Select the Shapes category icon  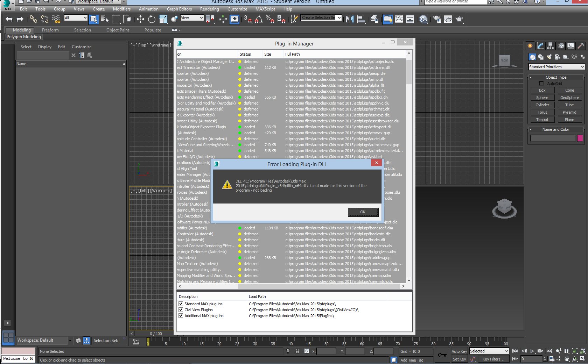[x=541, y=57]
